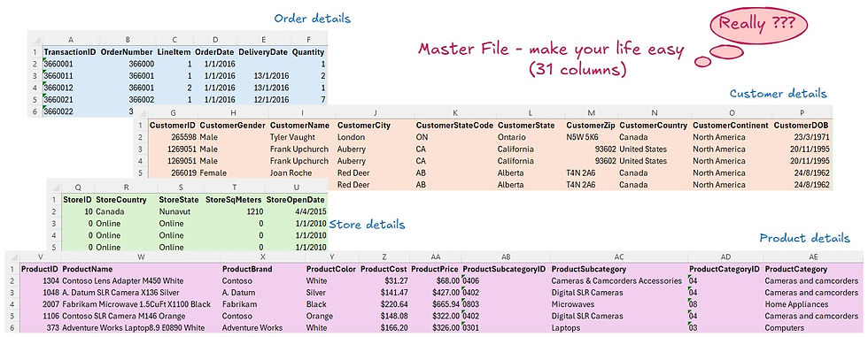Image resolution: width=868 pixels, height=337 pixels.
Task: Select column W header above ProductName
Action: (141, 257)
